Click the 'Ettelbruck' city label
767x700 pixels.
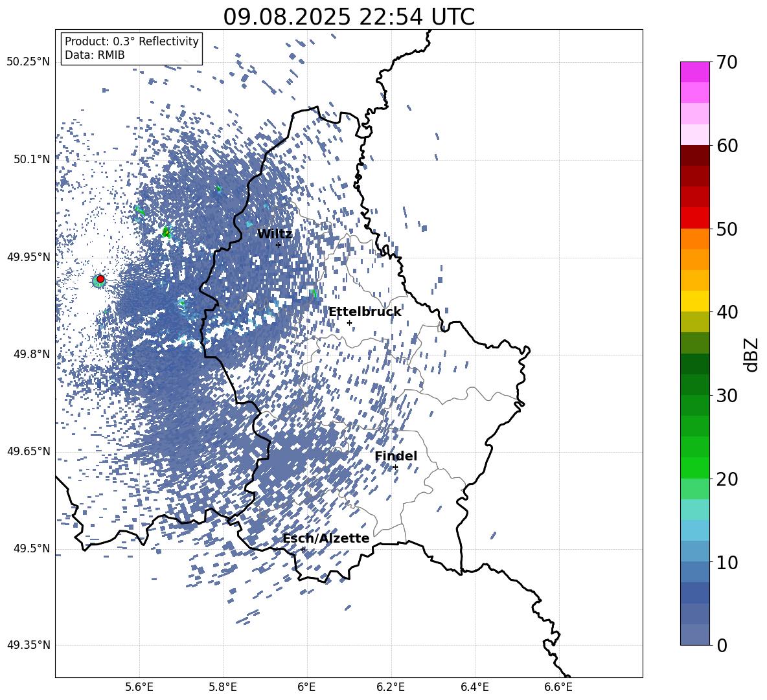pyautogui.click(x=365, y=312)
